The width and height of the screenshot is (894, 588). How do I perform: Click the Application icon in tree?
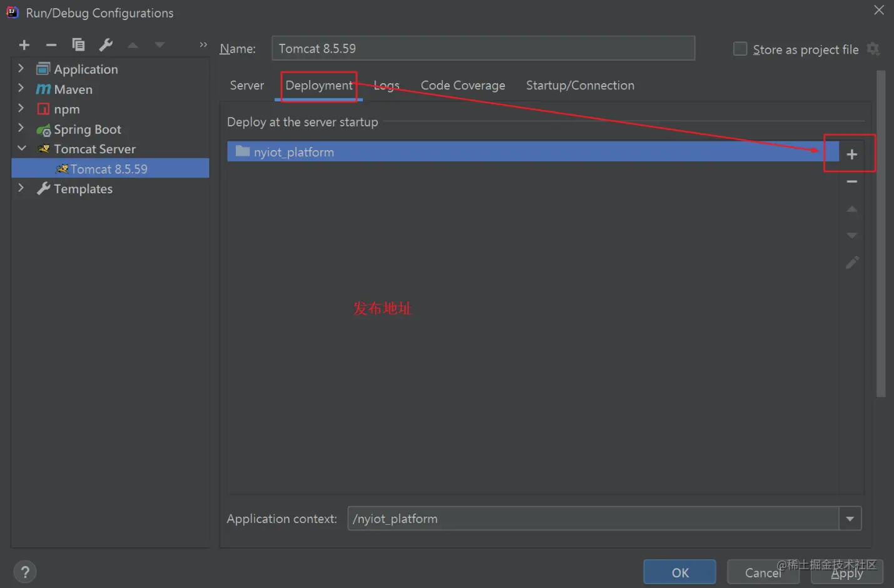tap(43, 69)
